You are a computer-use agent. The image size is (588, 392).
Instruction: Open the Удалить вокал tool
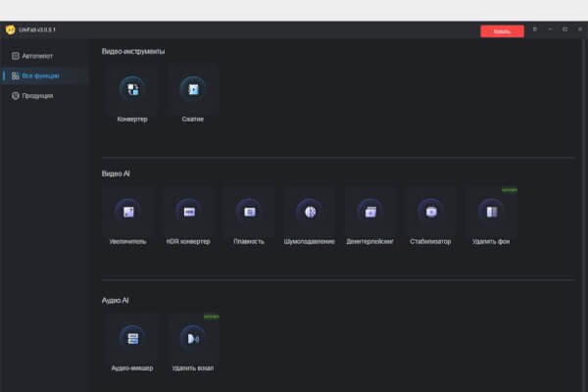(x=193, y=344)
